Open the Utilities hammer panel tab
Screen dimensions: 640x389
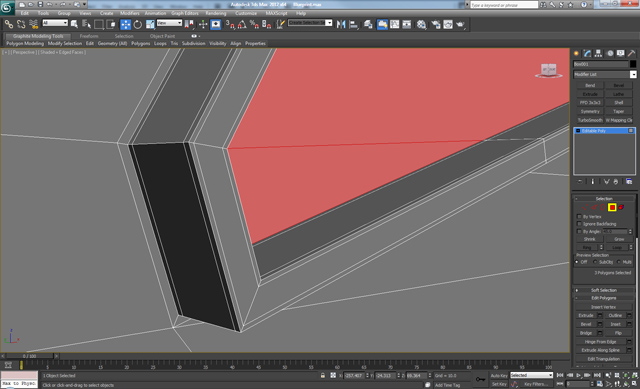(x=631, y=53)
